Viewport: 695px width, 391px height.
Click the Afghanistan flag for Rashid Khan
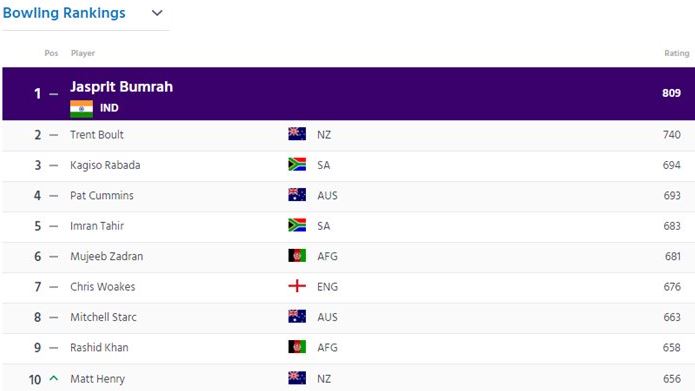(x=297, y=347)
